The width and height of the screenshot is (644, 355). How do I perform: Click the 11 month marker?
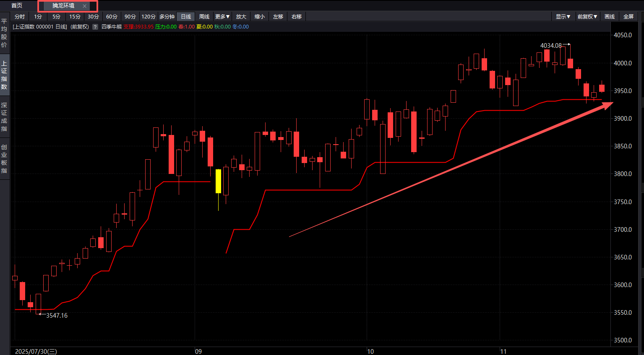click(x=503, y=352)
